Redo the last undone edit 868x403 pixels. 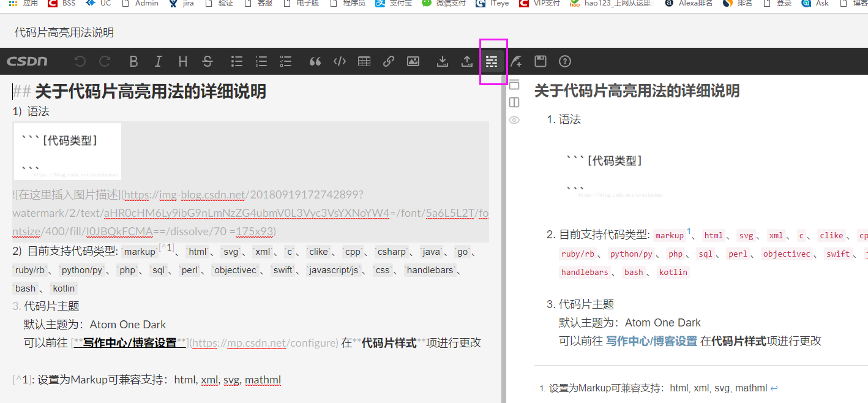(x=105, y=61)
